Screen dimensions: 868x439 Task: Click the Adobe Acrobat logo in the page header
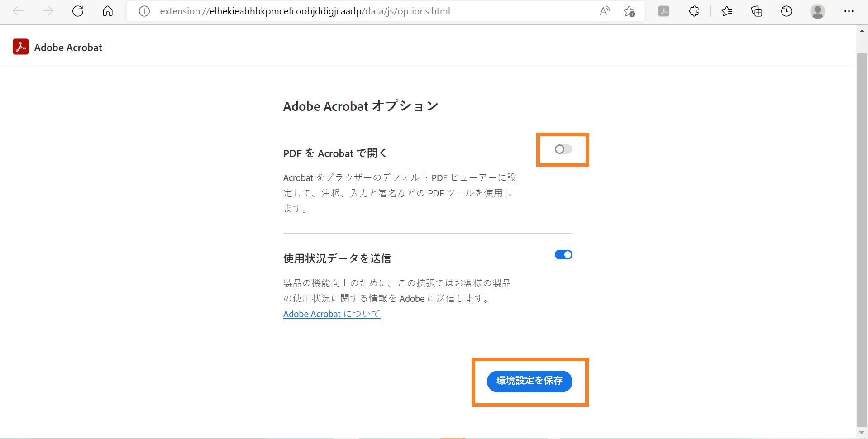coord(21,47)
